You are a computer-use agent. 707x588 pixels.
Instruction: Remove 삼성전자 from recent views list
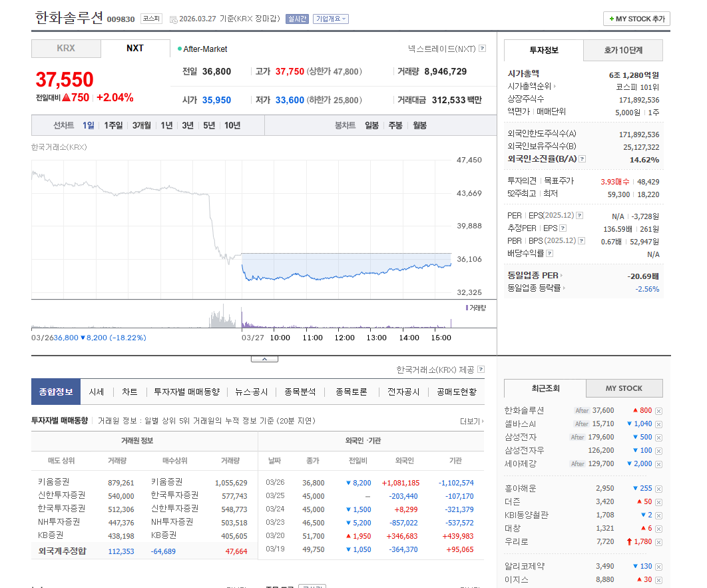pos(659,438)
